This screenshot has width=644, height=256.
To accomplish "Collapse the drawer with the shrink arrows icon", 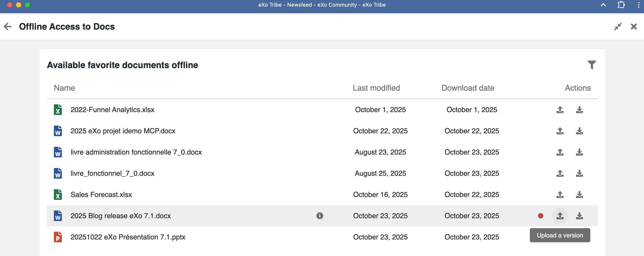I will click(x=618, y=27).
